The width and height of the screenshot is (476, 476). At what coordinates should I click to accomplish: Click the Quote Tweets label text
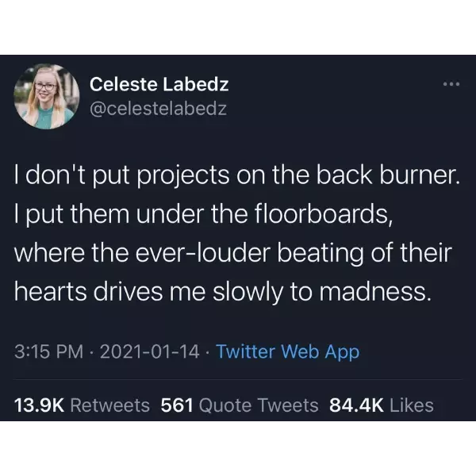click(x=259, y=405)
